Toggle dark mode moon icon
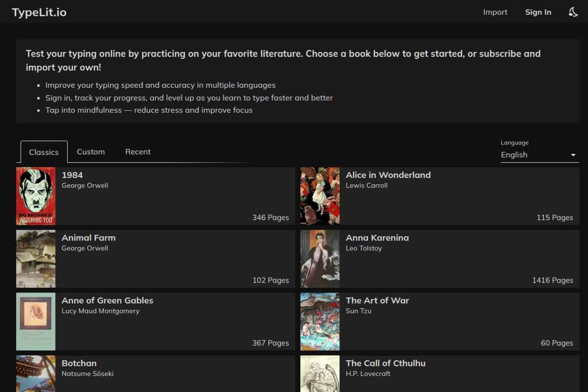Screen dimensions: 588x392 [x=573, y=12]
